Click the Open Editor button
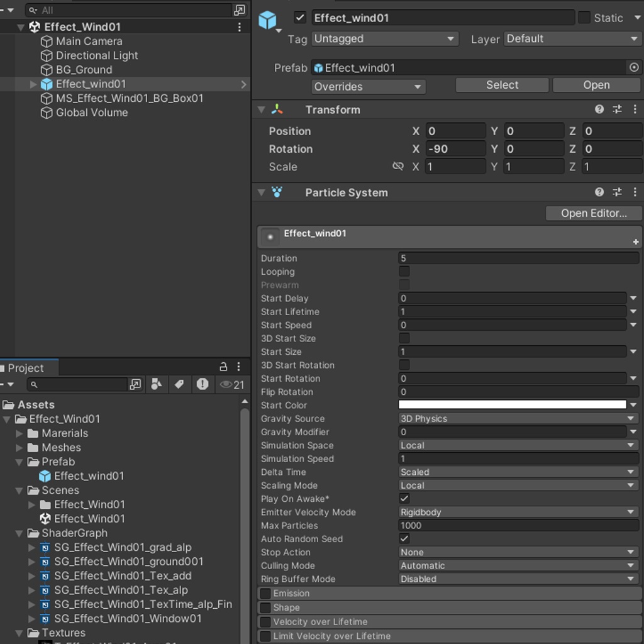 592,213
